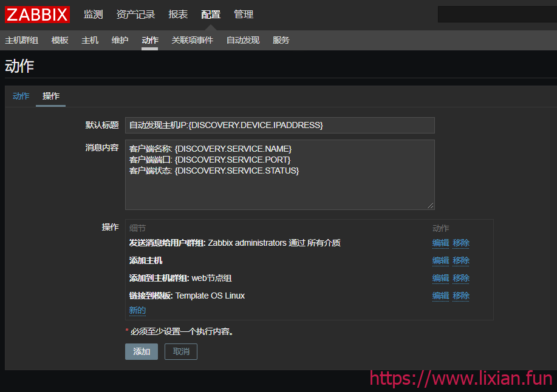Image resolution: width=557 pixels, height=392 pixels.
Task: Click the top search box
Action: [x=497, y=15]
